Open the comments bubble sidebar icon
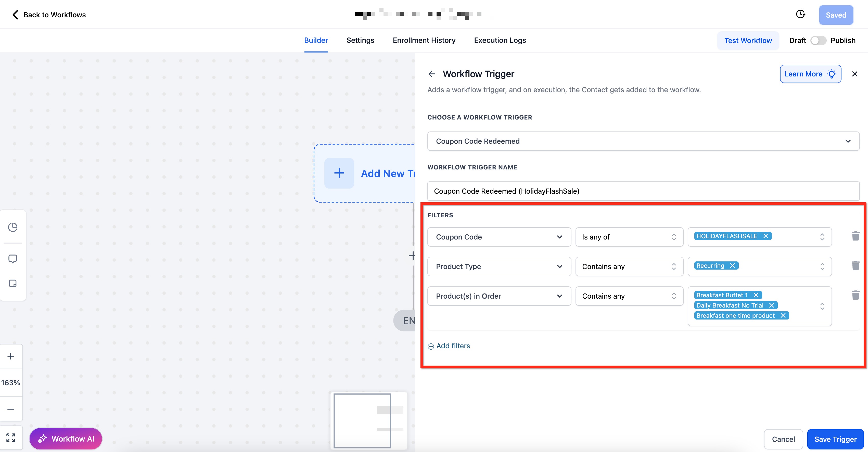The width and height of the screenshot is (868, 452). (13, 259)
